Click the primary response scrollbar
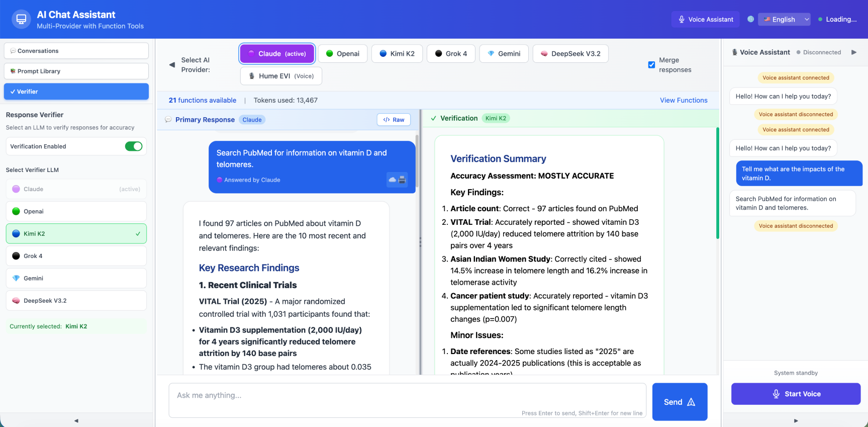The height and width of the screenshot is (427, 868). [417, 161]
